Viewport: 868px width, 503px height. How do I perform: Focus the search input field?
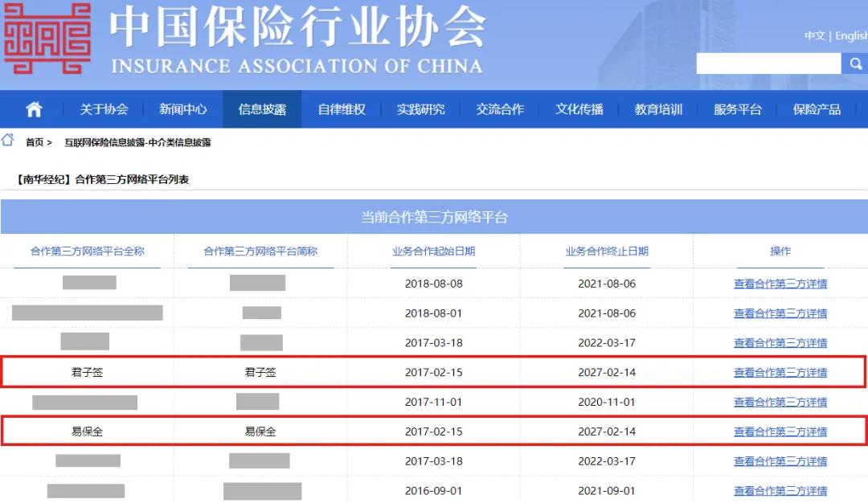point(768,63)
